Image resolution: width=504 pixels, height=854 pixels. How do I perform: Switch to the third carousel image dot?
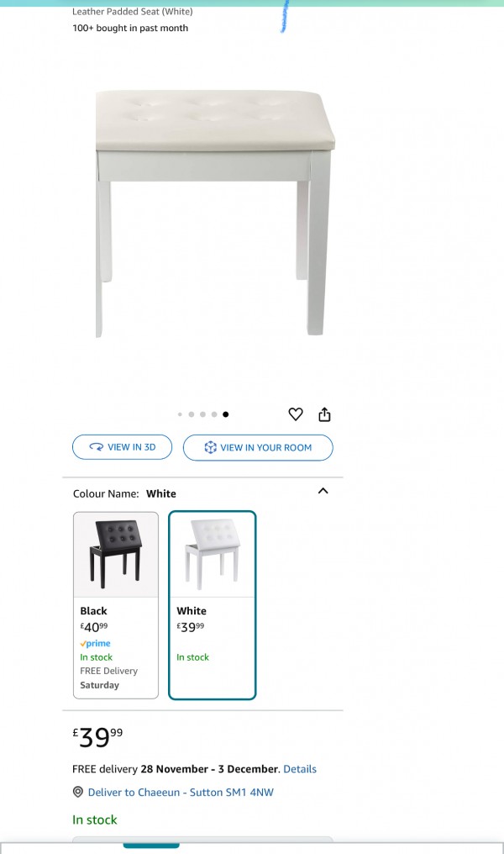tap(202, 414)
